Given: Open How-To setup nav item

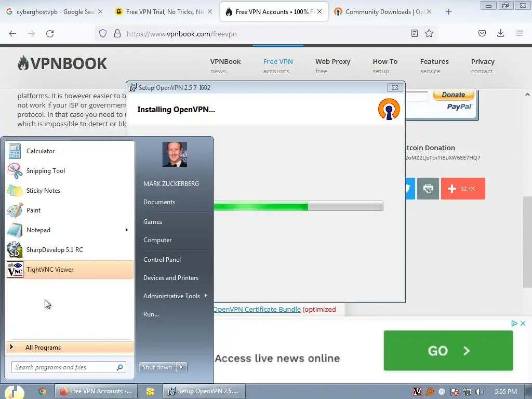Looking at the screenshot, I should [x=385, y=66].
